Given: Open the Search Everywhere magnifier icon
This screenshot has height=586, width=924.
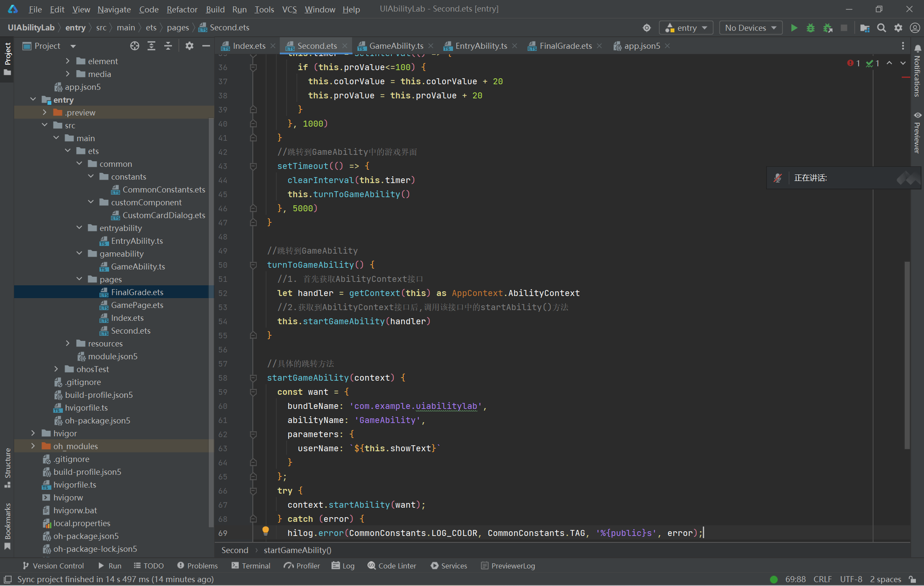Looking at the screenshot, I should click(882, 28).
